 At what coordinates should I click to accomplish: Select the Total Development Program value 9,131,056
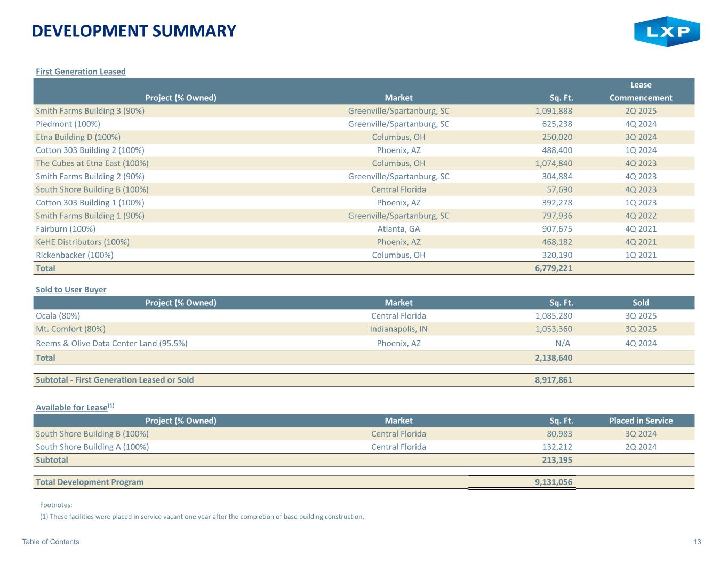pyautogui.click(x=554, y=482)
